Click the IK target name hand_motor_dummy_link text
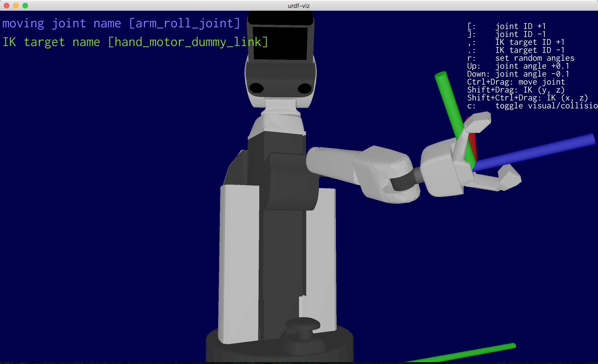 coord(135,42)
